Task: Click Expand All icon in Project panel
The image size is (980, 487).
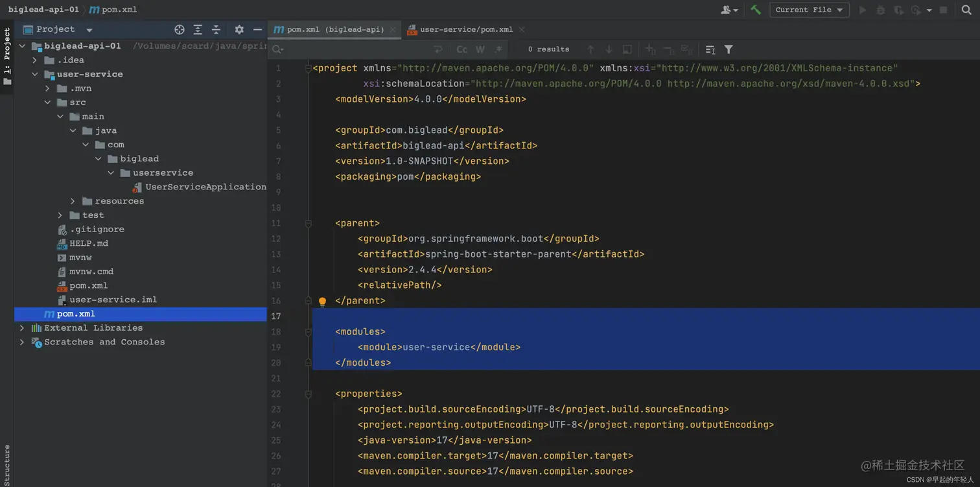Action: [x=198, y=29]
